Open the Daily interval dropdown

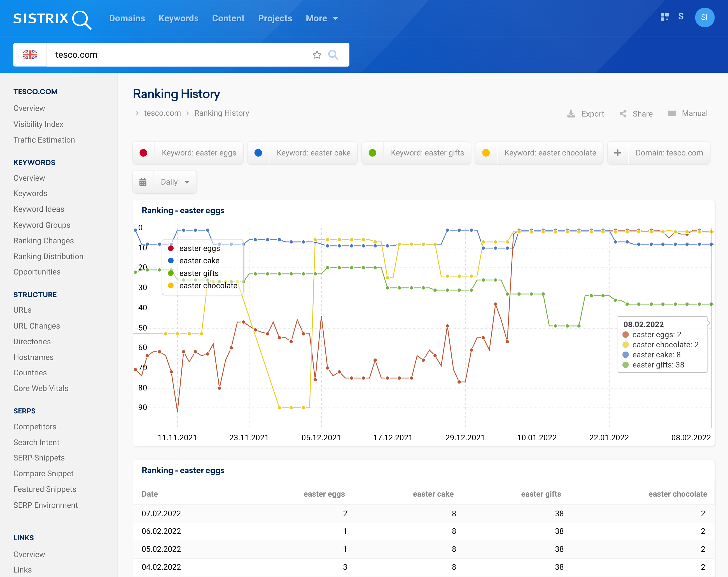point(175,182)
